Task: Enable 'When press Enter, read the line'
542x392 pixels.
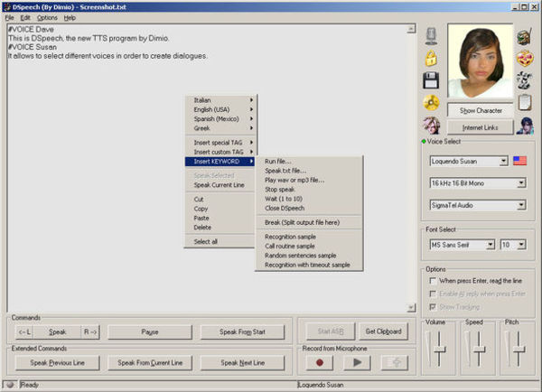Action: [x=433, y=281]
